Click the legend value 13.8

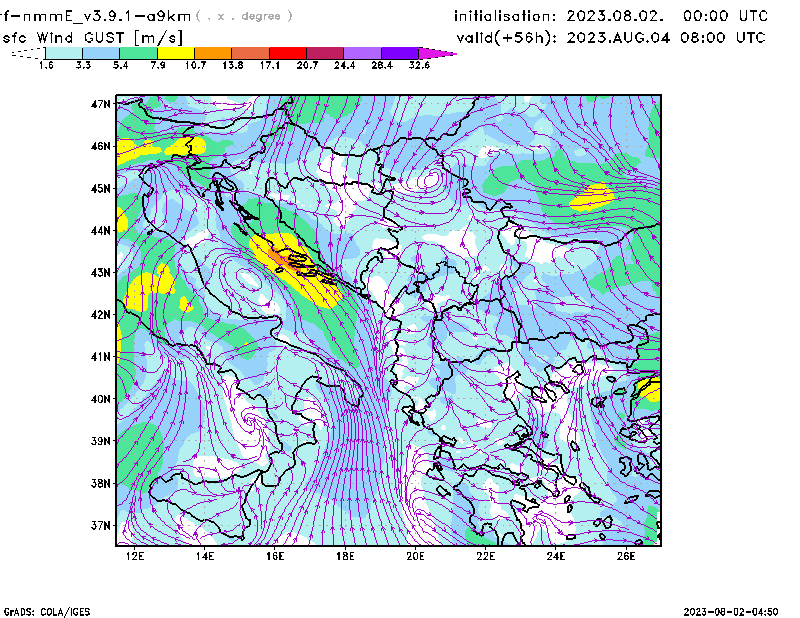pos(233,65)
